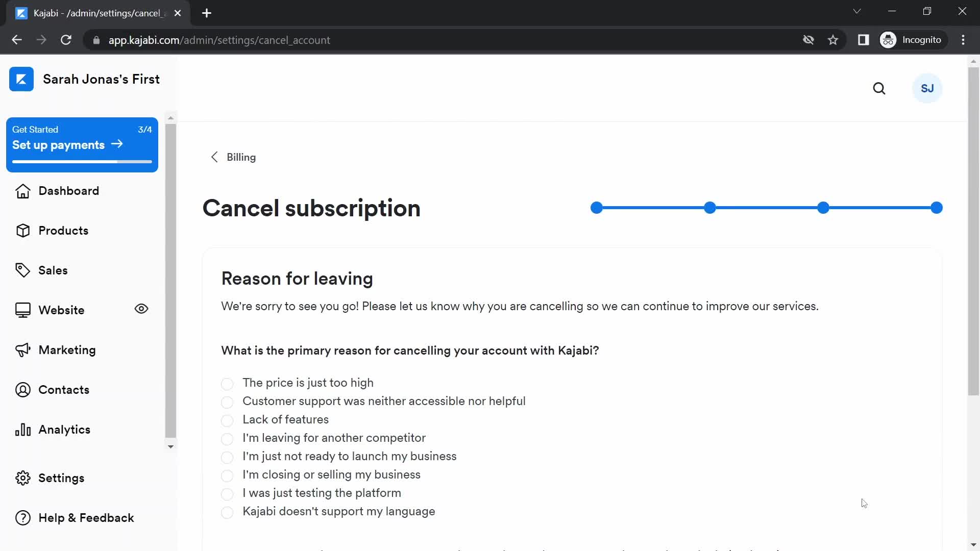Choose 'I'm just not ready to launch'
Image resolution: width=980 pixels, height=551 pixels.
coord(227,457)
